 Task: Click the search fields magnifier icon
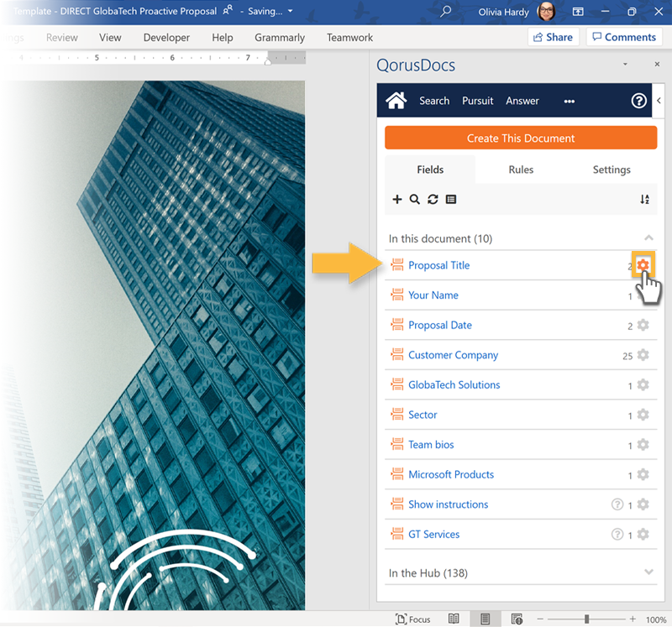[415, 200]
